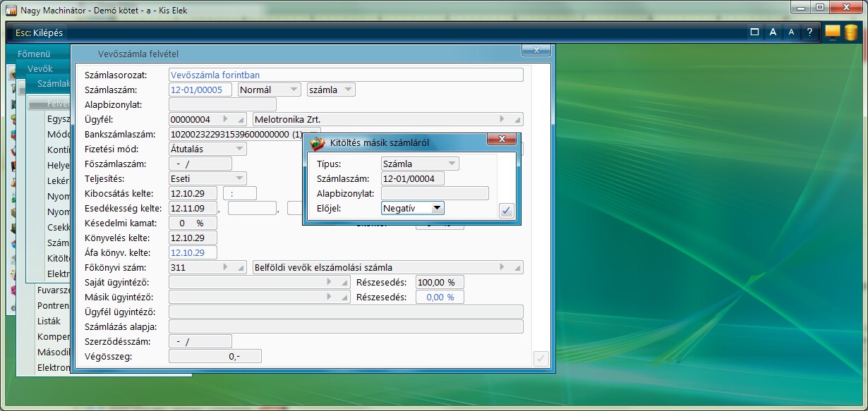Viewport: 868px width, 411px height.
Task: Click the Számlasorozat field Vevőszámla forintban
Action: tap(346, 75)
